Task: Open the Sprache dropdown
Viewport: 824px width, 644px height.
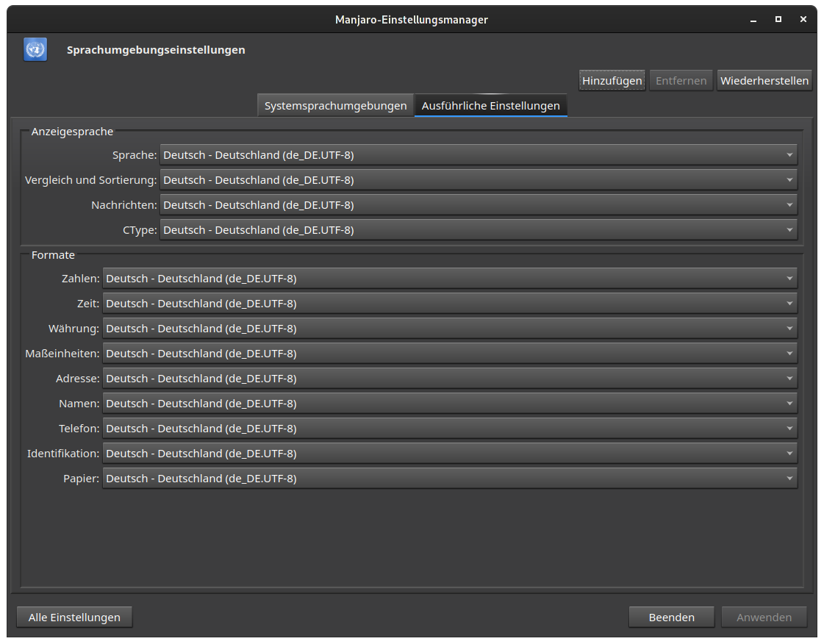Action: pyautogui.click(x=478, y=155)
